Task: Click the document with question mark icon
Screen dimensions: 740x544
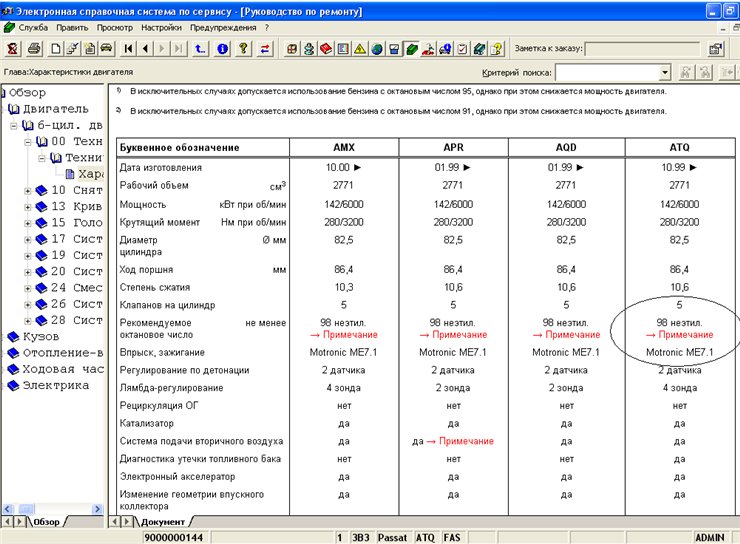Action: click(x=496, y=49)
